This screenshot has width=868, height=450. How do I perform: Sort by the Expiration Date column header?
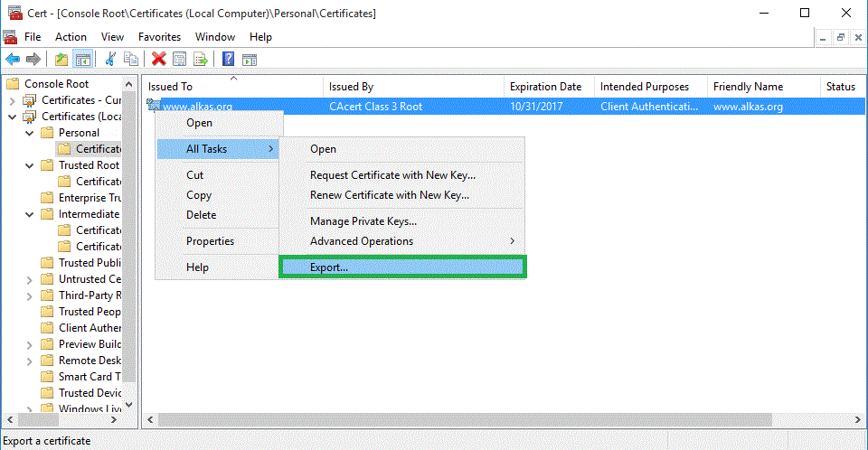pyautogui.click(x=545, y=87)
